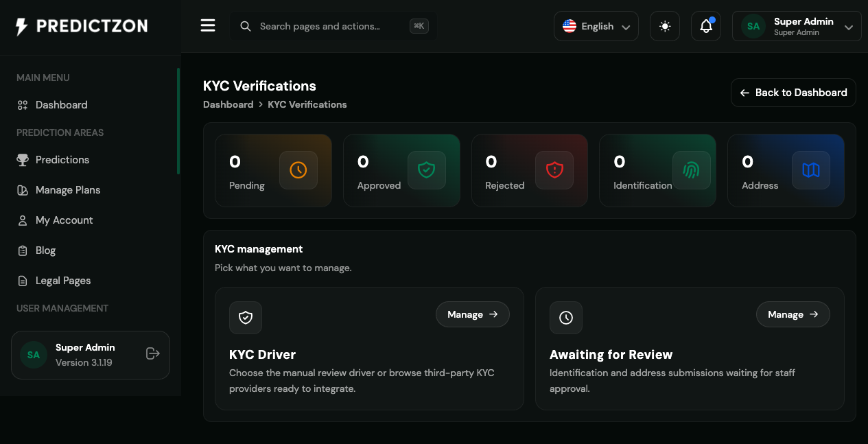Click the Approved shield check icon

[x=427, y=170]
